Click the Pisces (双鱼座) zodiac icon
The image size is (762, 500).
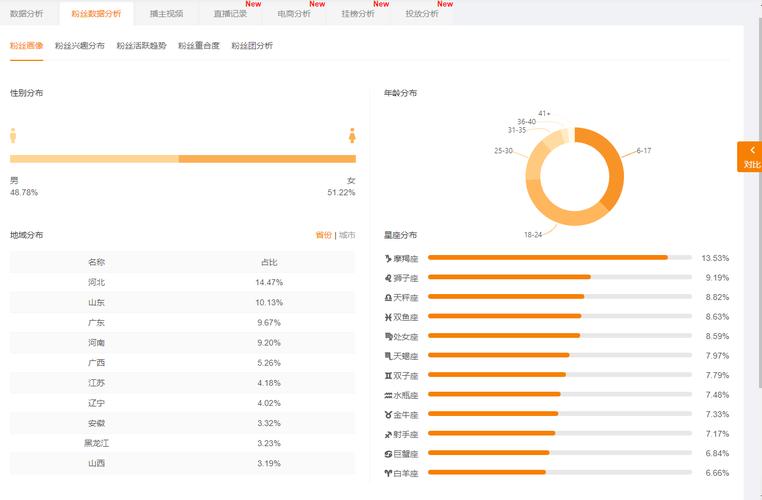pos(388,317)
